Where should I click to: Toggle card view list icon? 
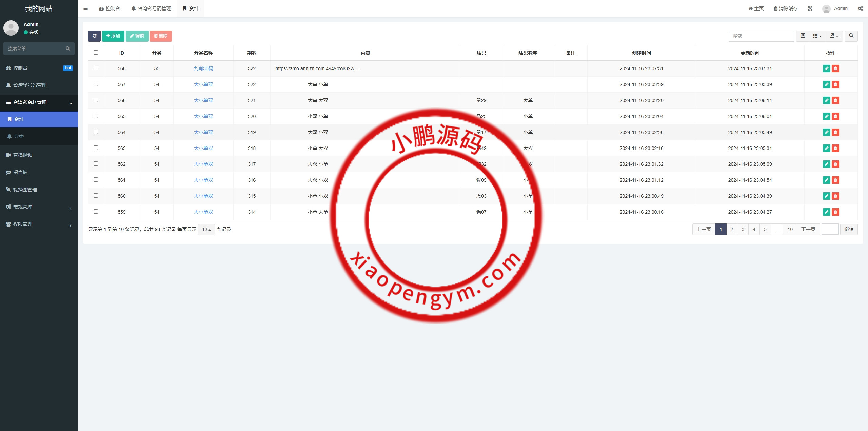[x=803, y=36]
